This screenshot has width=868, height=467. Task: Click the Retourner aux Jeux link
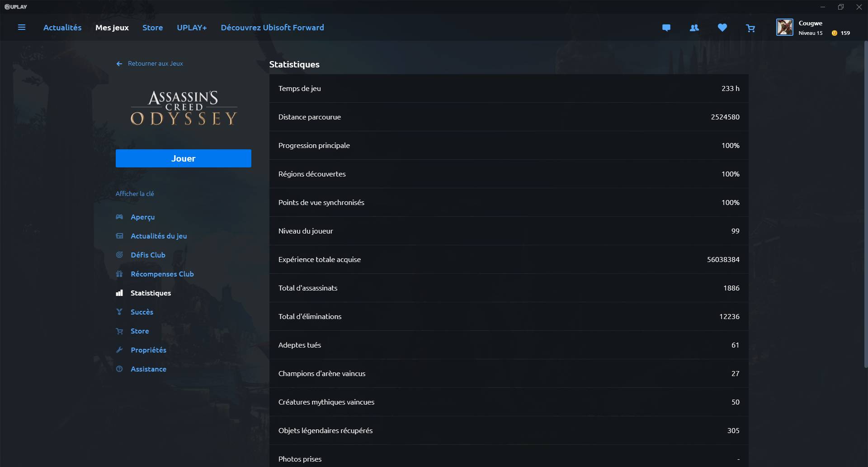point(156,63)
